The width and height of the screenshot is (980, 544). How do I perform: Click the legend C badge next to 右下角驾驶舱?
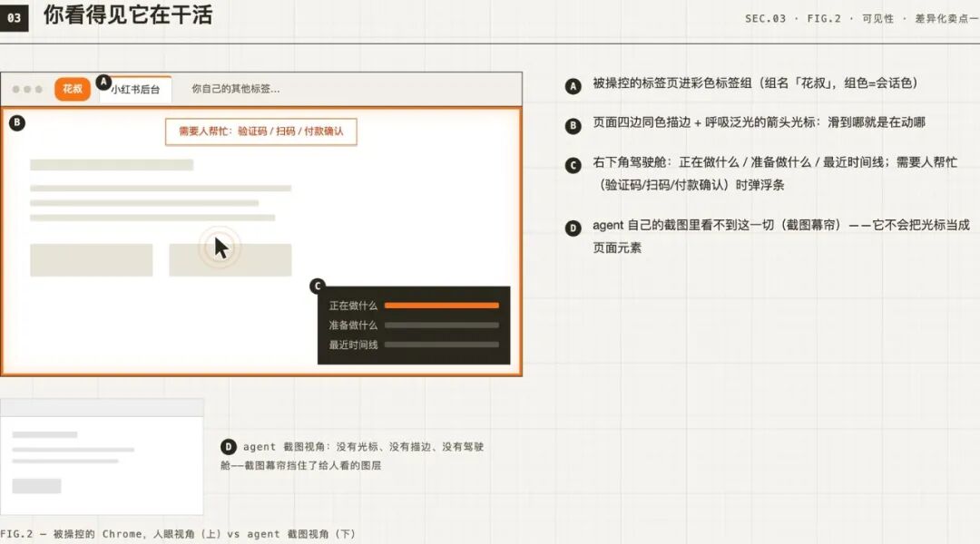coord(573,165)
